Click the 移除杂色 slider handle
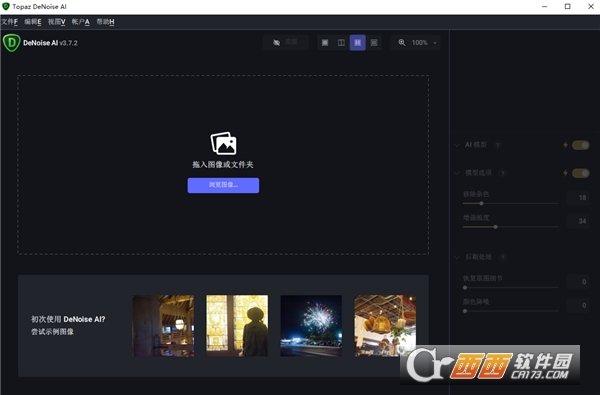Viewport: 600px width, 395px height. point(481,203)
